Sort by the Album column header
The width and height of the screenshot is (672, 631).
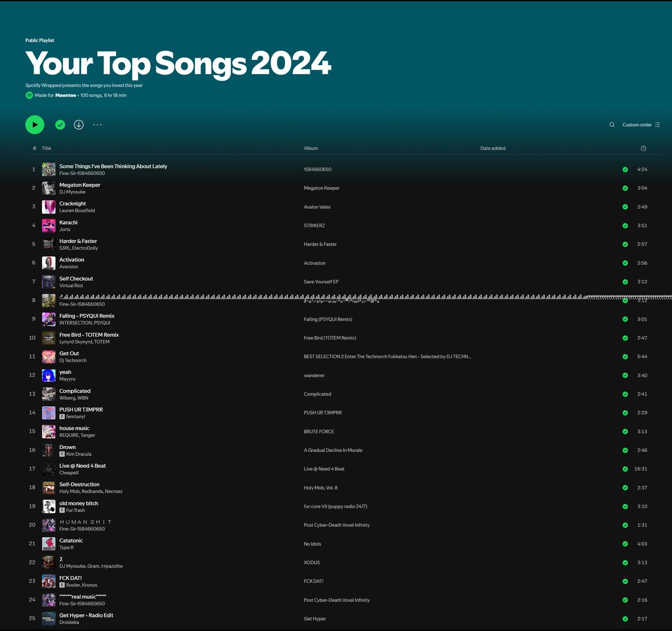click(x=311, y=148)
